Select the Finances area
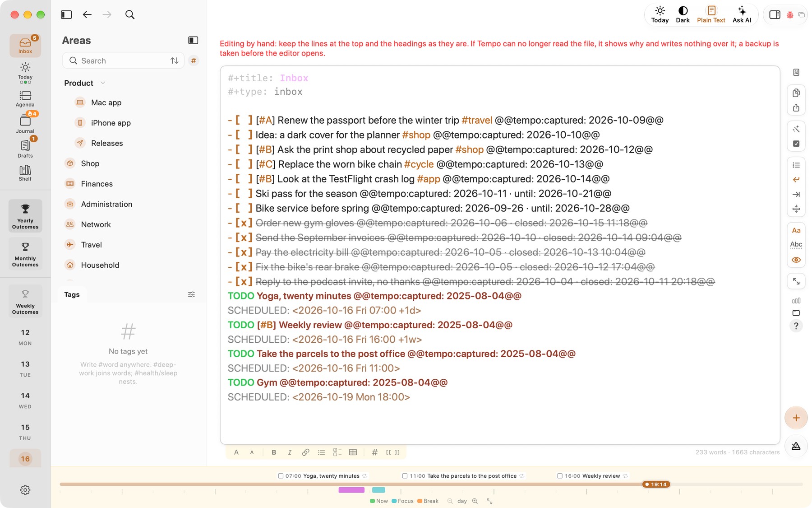The image size is (812, 508). 97,184
